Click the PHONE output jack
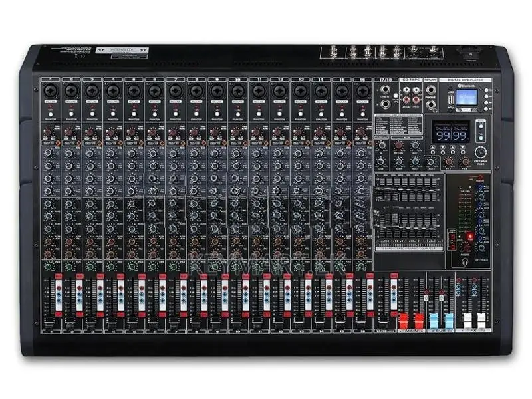Viewport: 532px width, 399px height. [430, 105]
